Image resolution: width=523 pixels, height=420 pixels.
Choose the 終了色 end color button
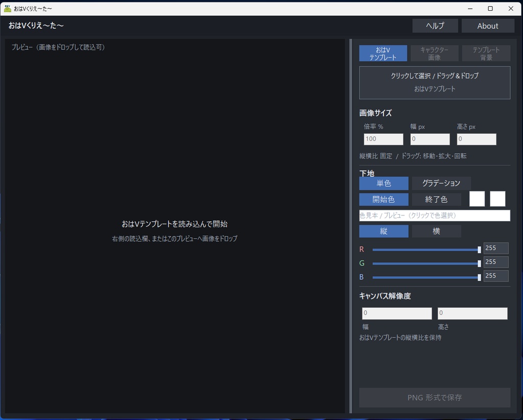coord(436,200)
